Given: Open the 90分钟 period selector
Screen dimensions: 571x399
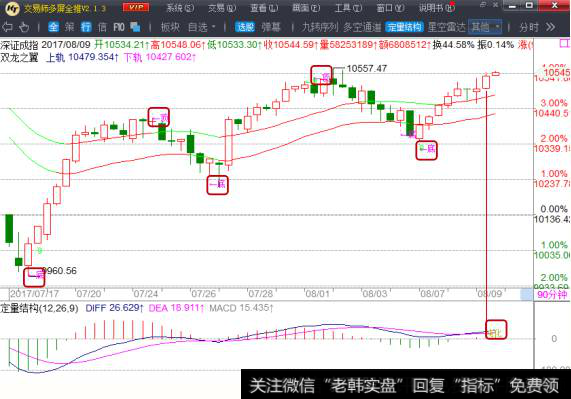Looking at the screenshot, I should pos(552,294).
